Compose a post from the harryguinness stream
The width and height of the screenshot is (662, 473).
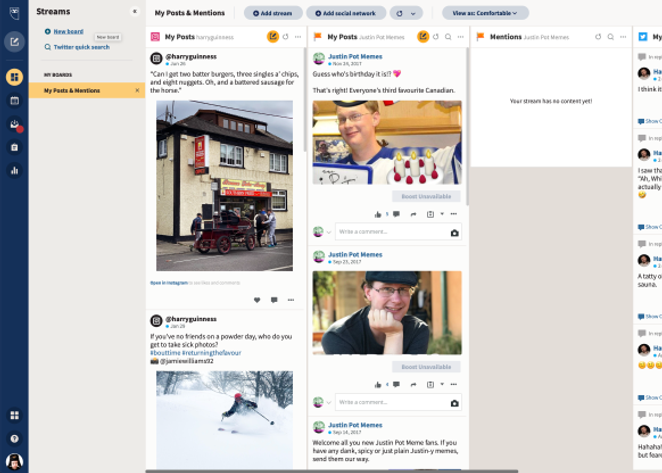click(273, 37)
